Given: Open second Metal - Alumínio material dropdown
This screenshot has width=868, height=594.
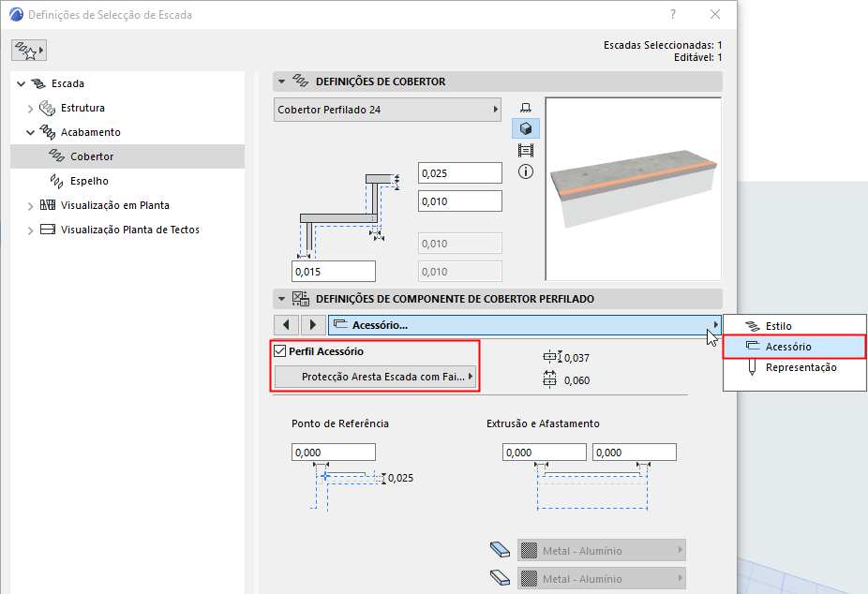Looking at the screenshot, I should pyautogui.click(x=602, y=578).
